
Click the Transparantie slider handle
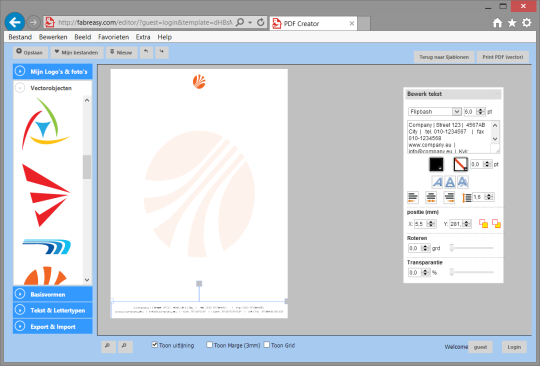click(452, 272)
